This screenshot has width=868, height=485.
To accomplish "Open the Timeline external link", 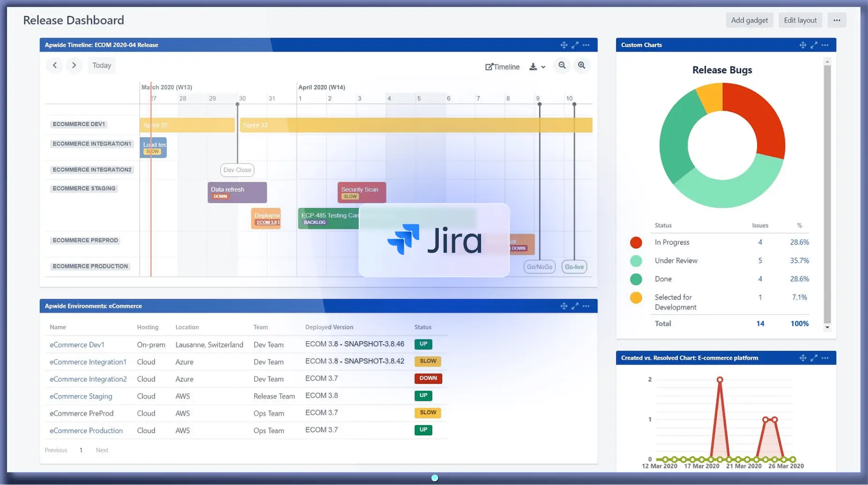I will [x=502, y=66].
